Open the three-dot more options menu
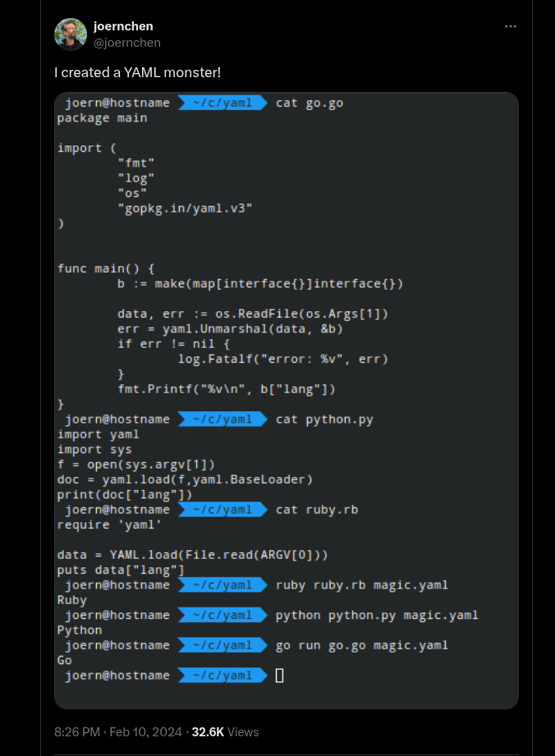Image resolution: width=555 pixels, height=756 pixels. pos(510,26)
